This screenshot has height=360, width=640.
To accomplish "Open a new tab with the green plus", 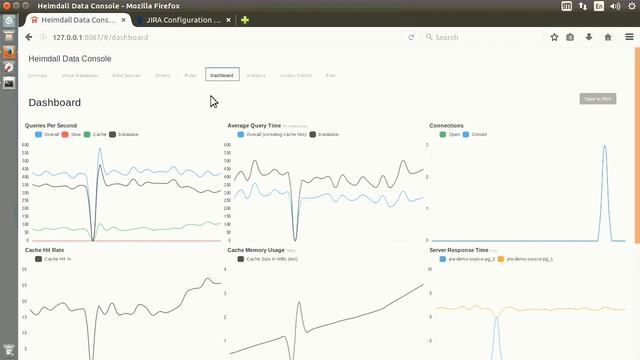I will [x=245, y=20].
